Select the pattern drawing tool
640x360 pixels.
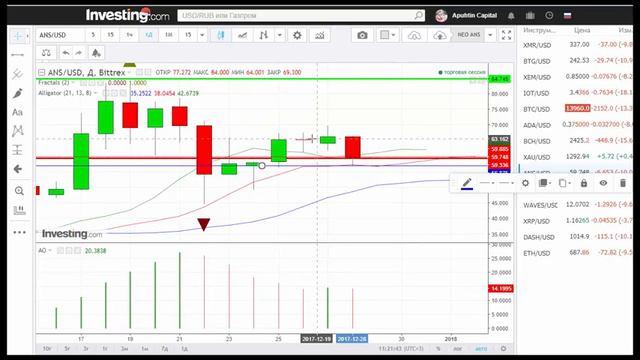point(18,131)
